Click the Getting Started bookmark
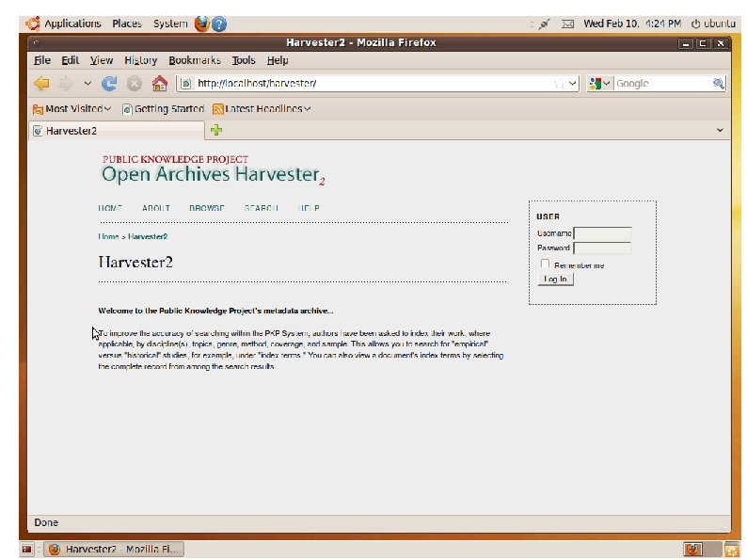The width and height of the screenshot is (747, 560). pyautogui.click(x=164, y=108)
